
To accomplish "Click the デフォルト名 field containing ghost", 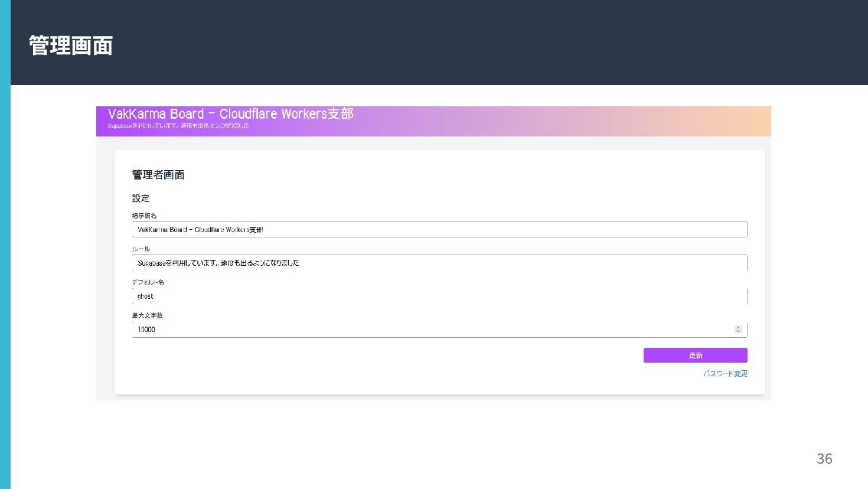I will [x=439, y=296].
